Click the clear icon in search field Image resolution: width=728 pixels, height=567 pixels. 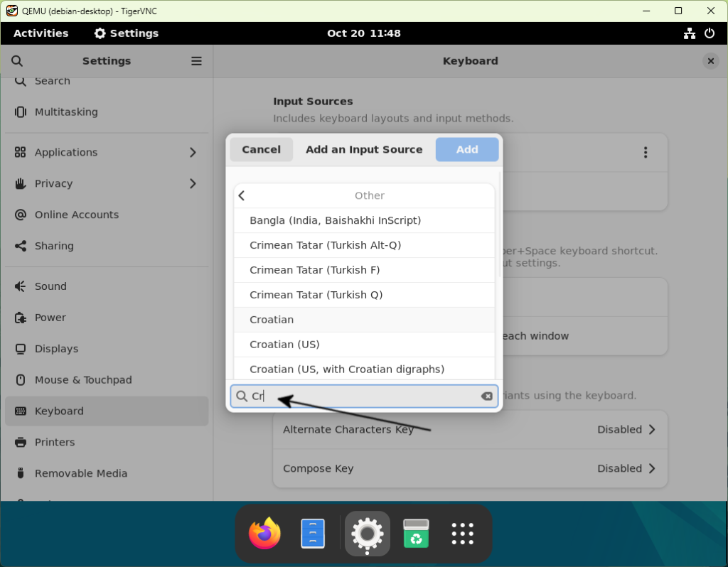(487, 396)
